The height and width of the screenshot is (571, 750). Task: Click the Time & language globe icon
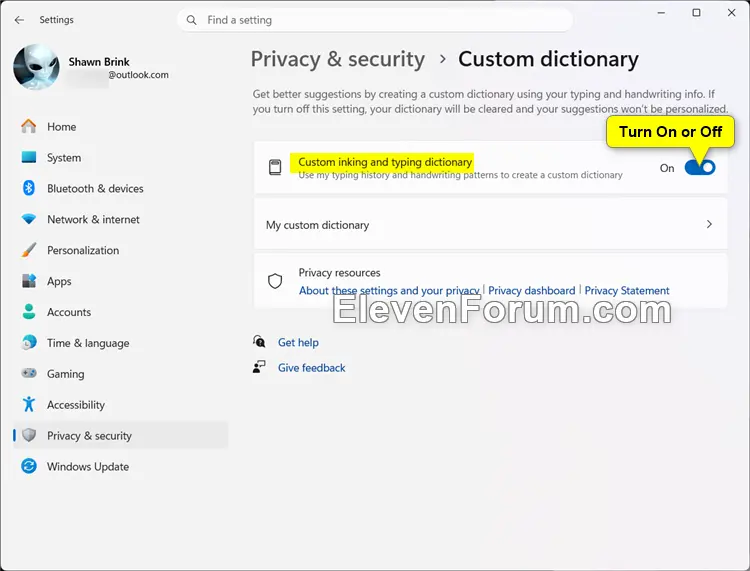coord(29,342)
